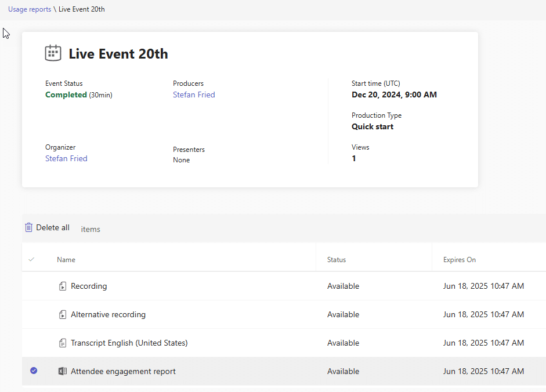The height and width of the screenshot is (392, 546).
Task: Sort by the Status column header
Action: pos(337,260)
